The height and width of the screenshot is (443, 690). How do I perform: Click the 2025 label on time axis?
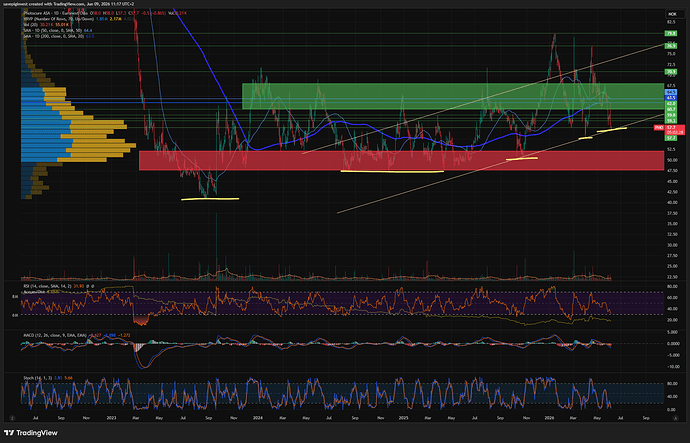[x=404, y=418]
